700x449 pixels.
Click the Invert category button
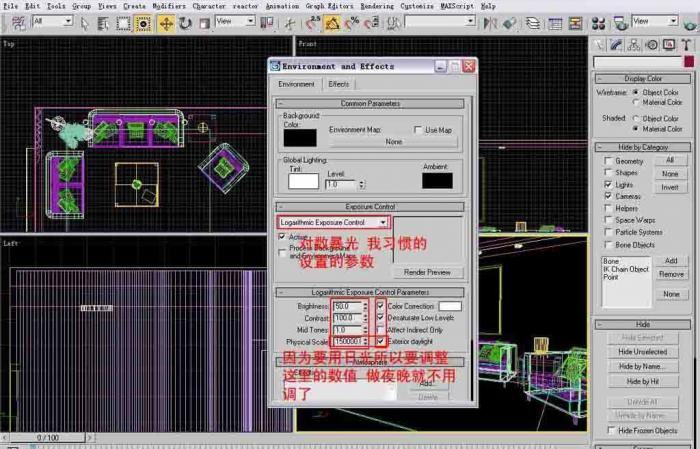tap(670, 187)
